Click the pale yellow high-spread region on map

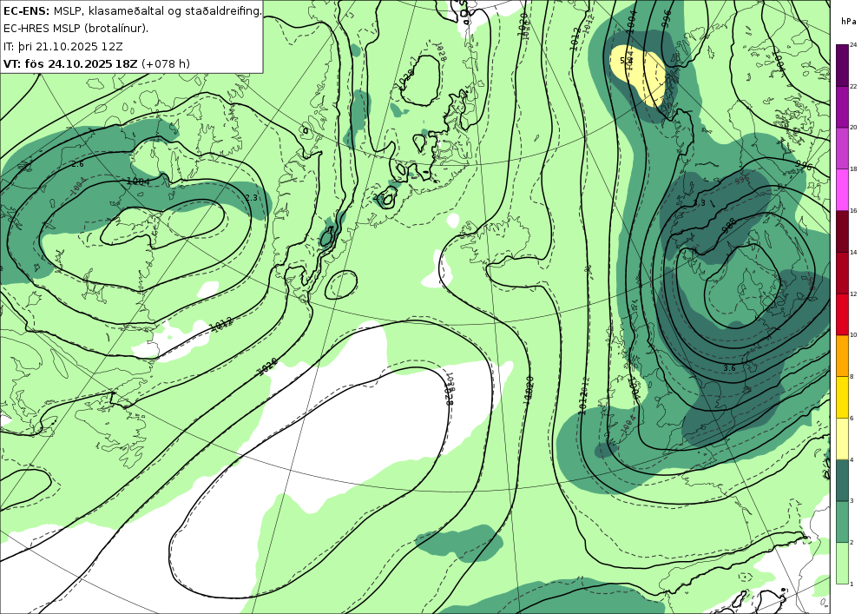click(640, 72)
